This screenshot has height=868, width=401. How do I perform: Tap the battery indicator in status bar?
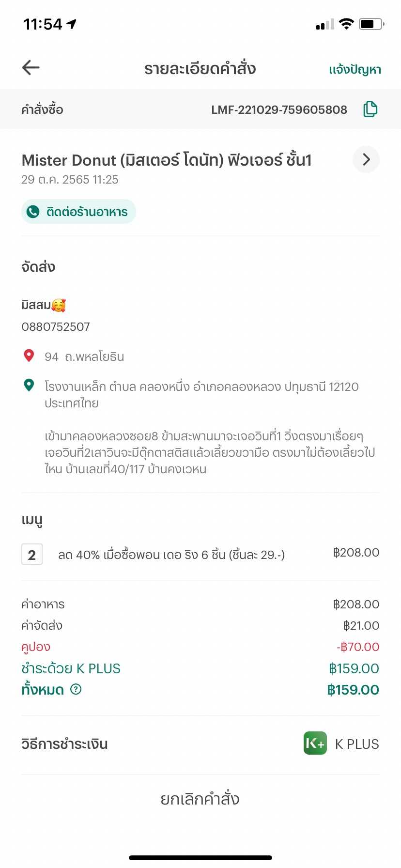[371, 24]
